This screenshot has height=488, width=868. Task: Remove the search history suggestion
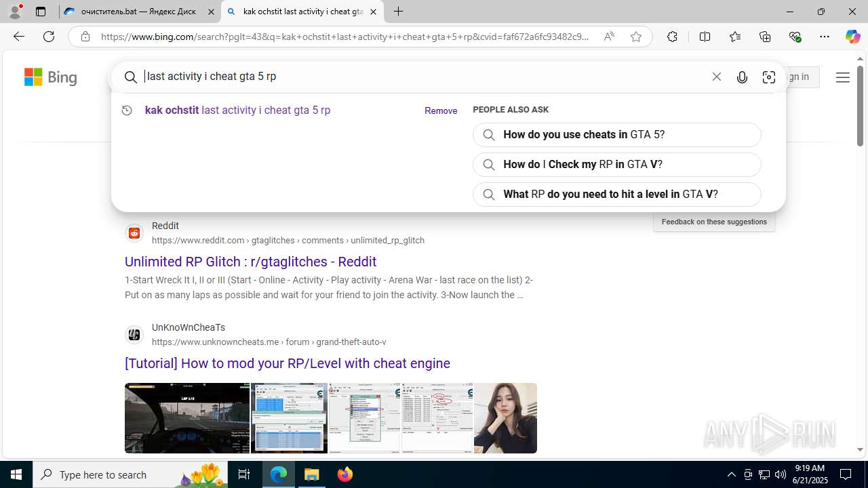pyautogui.click(x=441, y=110)
